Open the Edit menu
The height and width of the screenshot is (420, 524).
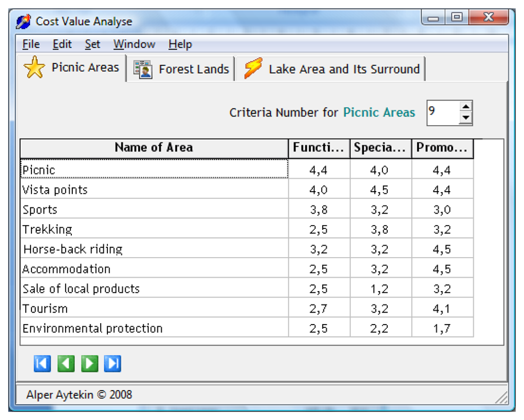point(62,45)
